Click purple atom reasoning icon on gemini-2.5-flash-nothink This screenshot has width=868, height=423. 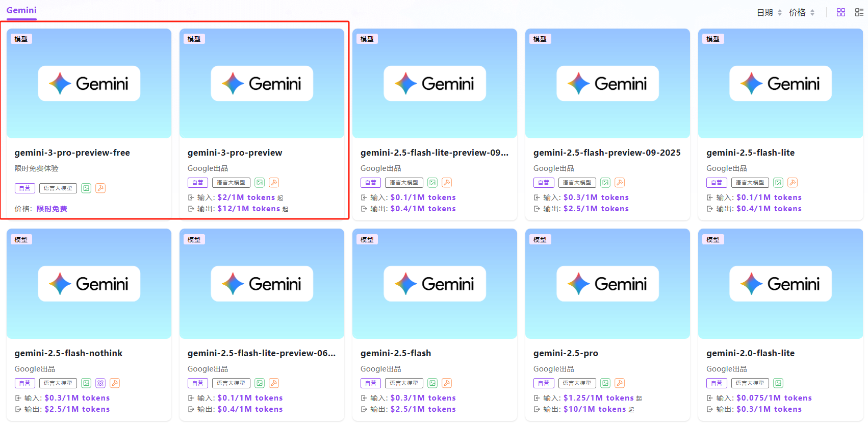tap(100, 383)
